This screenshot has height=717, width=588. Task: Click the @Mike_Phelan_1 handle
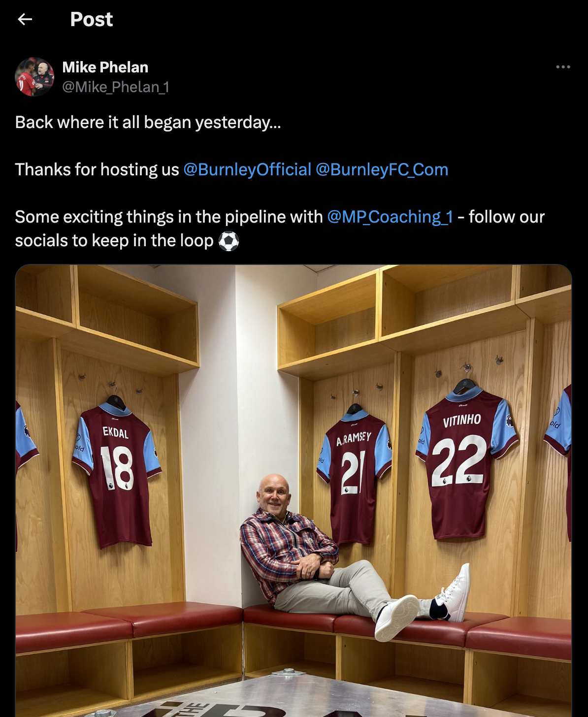[116, 87]
